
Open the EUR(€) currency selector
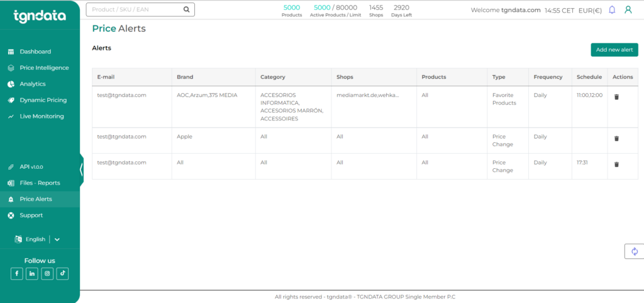(590, 10)
